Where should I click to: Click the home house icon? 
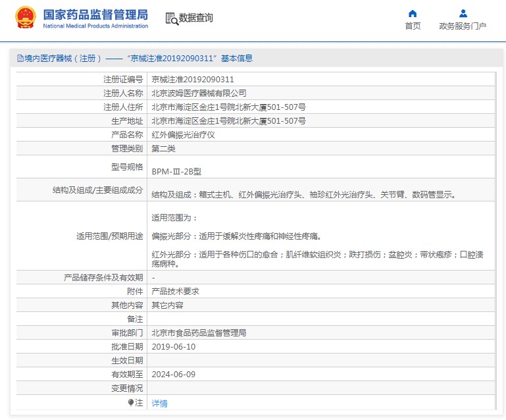[413, 13]
